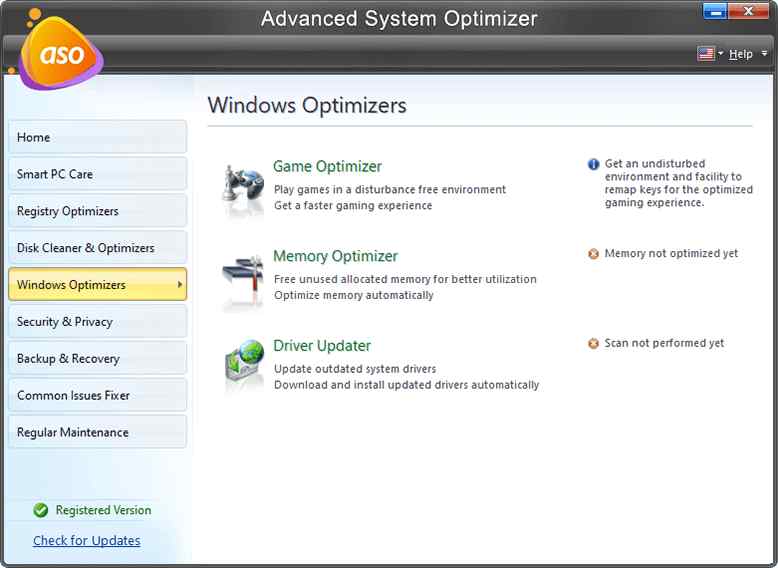Click the warning icon next to Scan not performed
This screenshot has width=778, height=568.
pyautogui.click(x=593, y=343)
